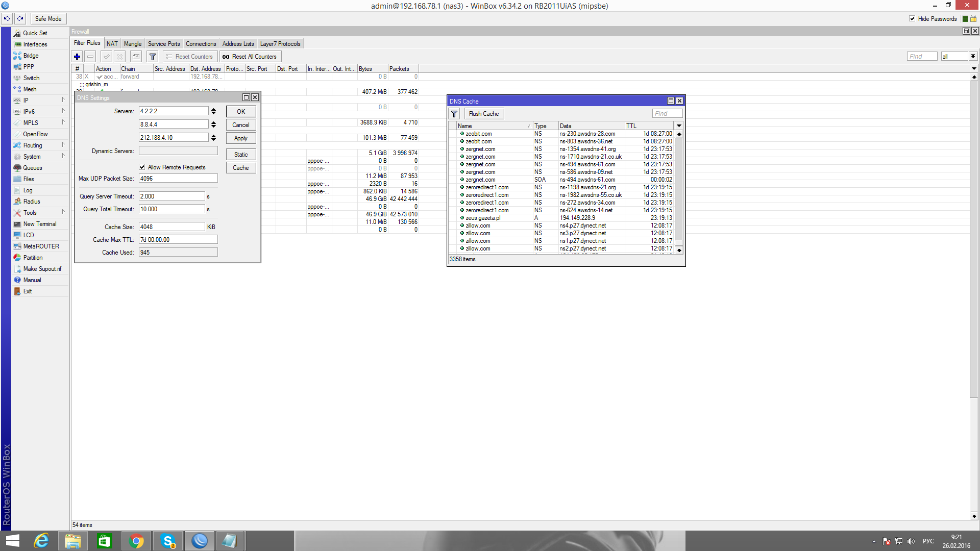
Task: Open Interfaces from the sidebar
Action: click(x=35, y=44)
